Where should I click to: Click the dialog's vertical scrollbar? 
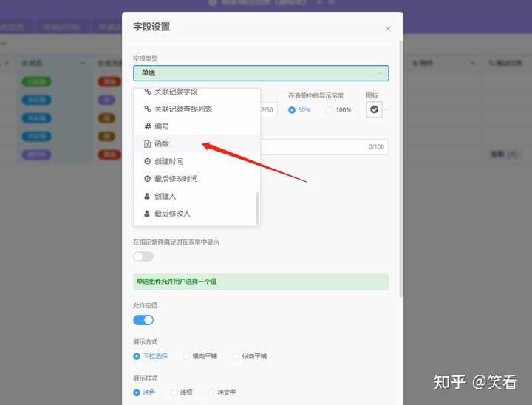point(401,169)
